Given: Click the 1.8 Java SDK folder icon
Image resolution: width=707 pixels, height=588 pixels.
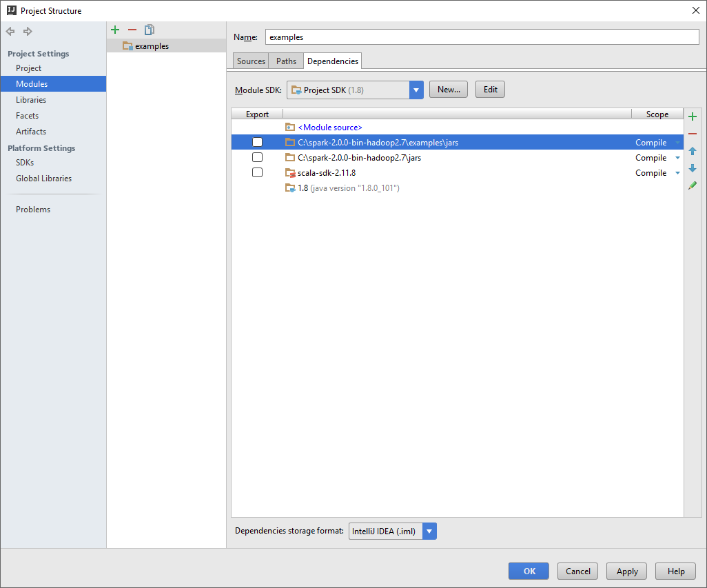Looking at the screenshot, I should (x=290, y=188).
